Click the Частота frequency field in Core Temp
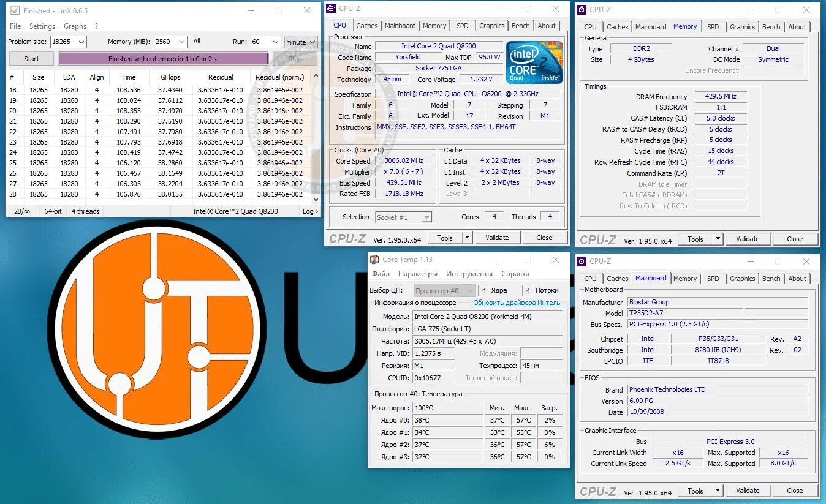Screen dimensions: 826x504 487,341
